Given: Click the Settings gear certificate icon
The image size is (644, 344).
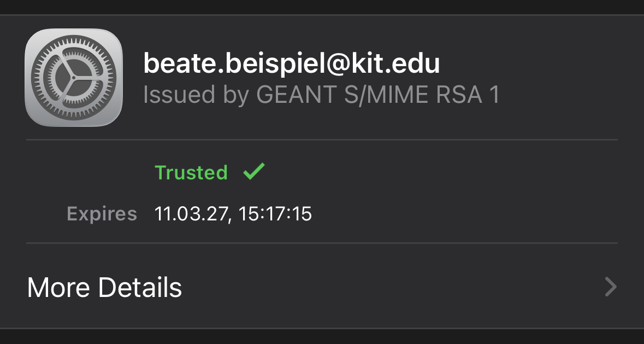Looking at the screenshot, I should tap(74, 78).
